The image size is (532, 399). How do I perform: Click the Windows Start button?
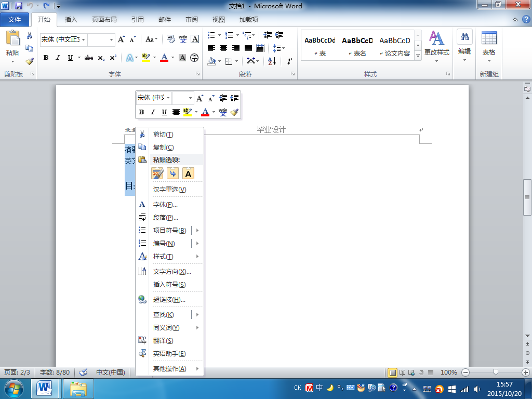click(x=14, y=389)
